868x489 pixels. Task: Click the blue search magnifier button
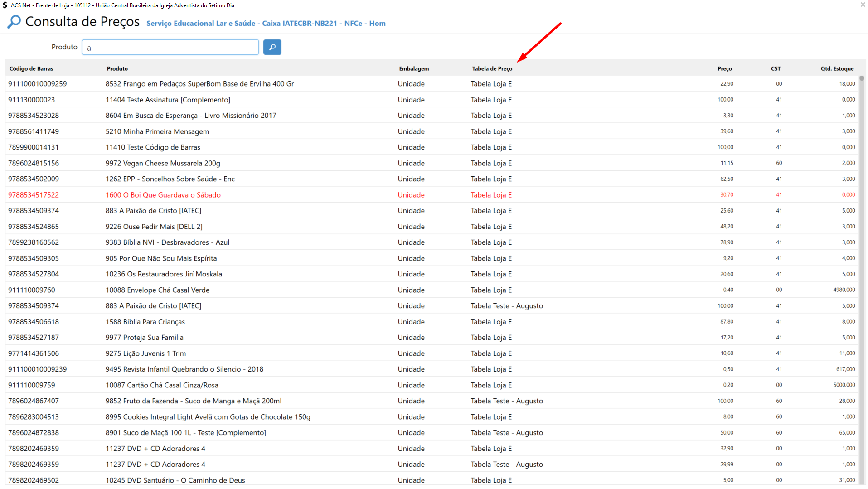pos(272,47)
